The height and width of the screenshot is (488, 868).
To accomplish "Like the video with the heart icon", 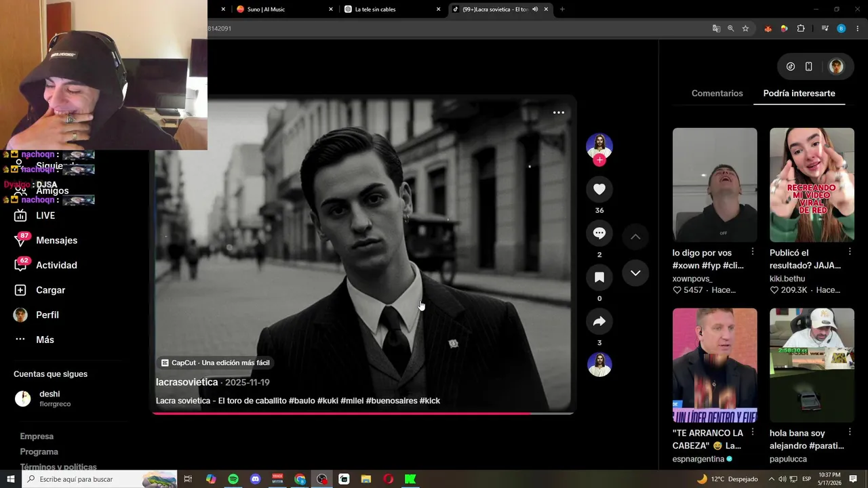I will (x=599, y=189).
